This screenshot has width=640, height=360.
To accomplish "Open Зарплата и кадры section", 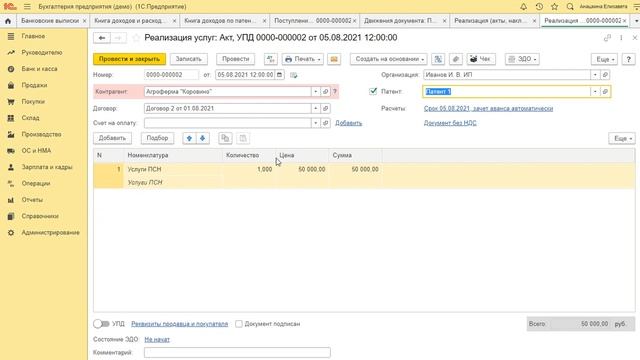I will [47, 167].
